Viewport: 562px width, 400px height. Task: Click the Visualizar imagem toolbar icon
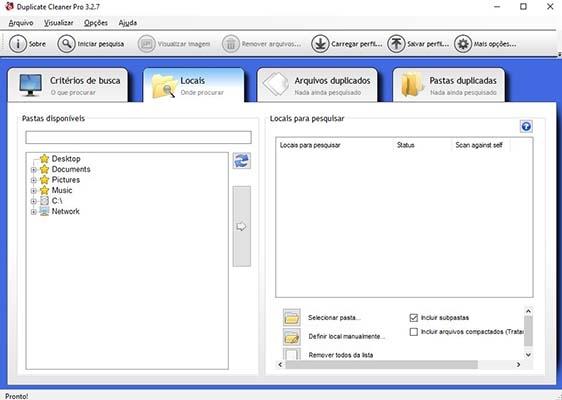coord(147,44)
